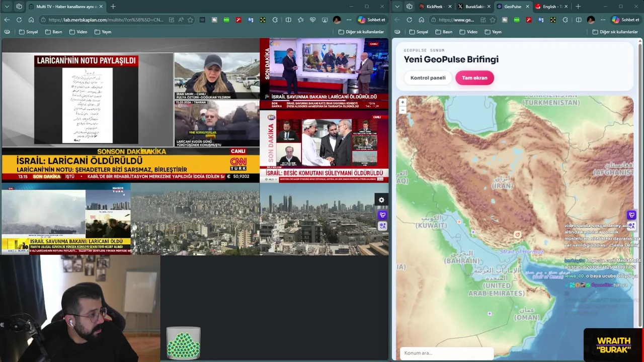Open red extension icon in Multi TV toolbar
The width and height of the screenshot is (644, 362).
click(238, 20)
